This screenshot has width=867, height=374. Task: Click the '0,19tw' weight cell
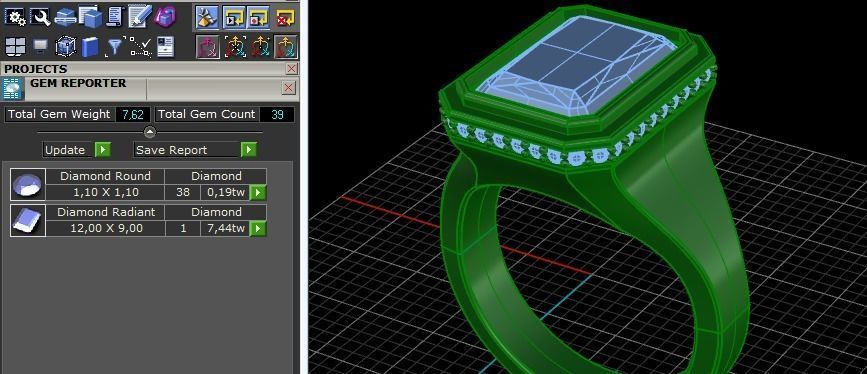coord(226,193)
